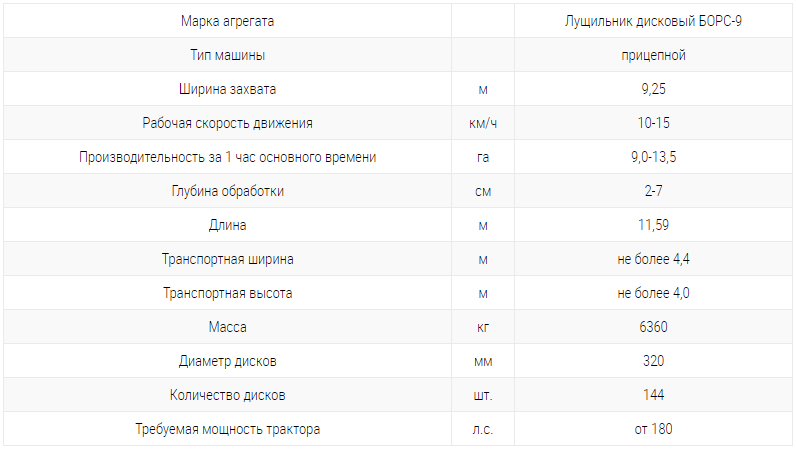Select the 'Лущильник дисковый БОРС-9' cell

pos(654,21)
